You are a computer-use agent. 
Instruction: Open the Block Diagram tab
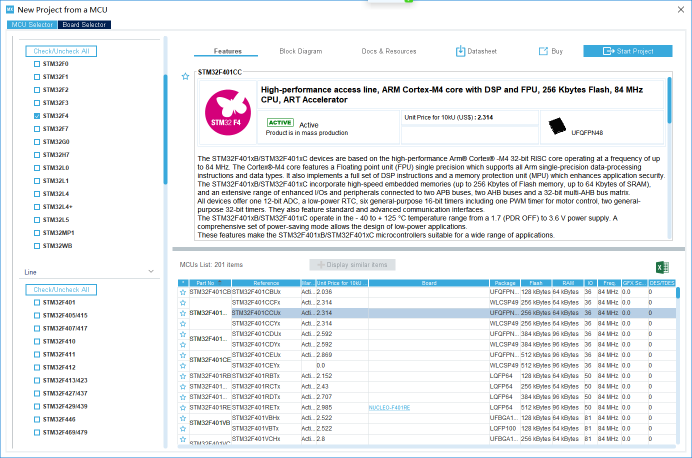click(x=301, y=51)
